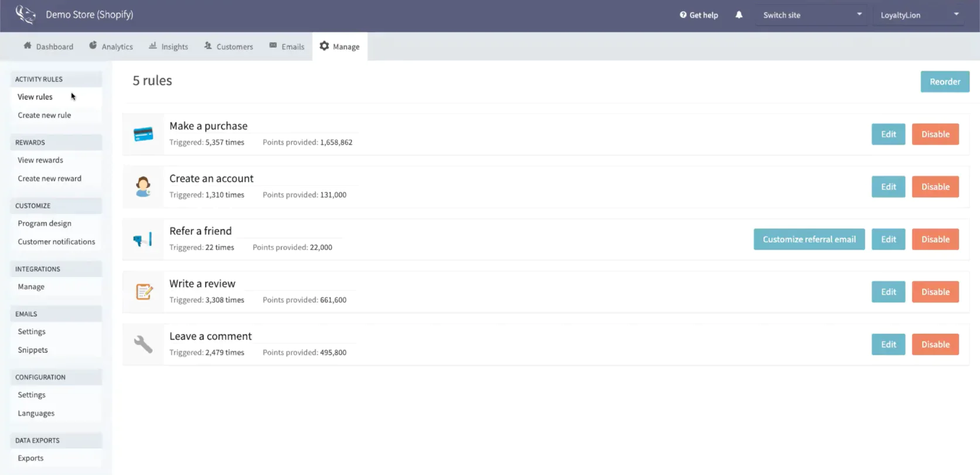Open the Switch site dropdown
Screen dimensions: 980x475
click(811, 15)
